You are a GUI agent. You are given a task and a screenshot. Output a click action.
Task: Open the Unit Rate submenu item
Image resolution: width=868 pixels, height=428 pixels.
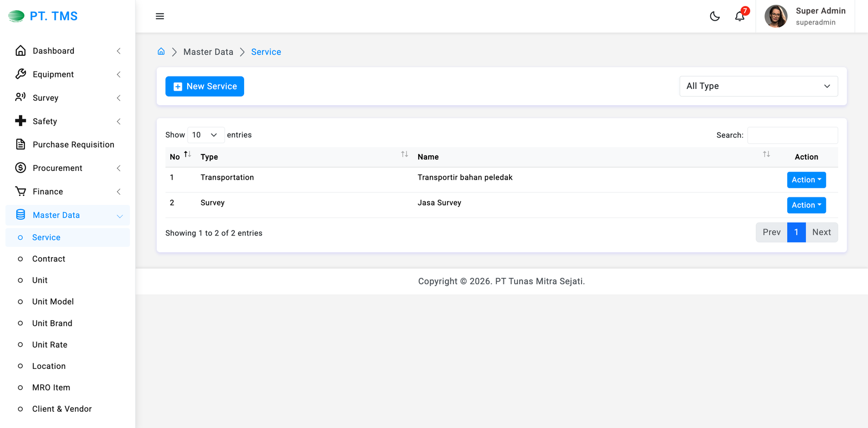coord(50,345)
